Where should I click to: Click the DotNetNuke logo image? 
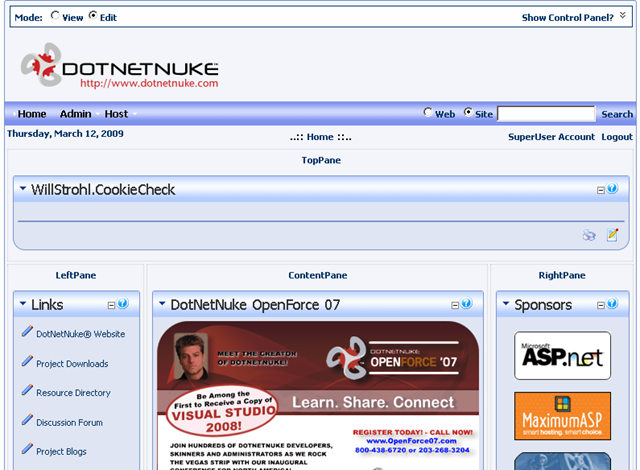[x=120, y=66]
